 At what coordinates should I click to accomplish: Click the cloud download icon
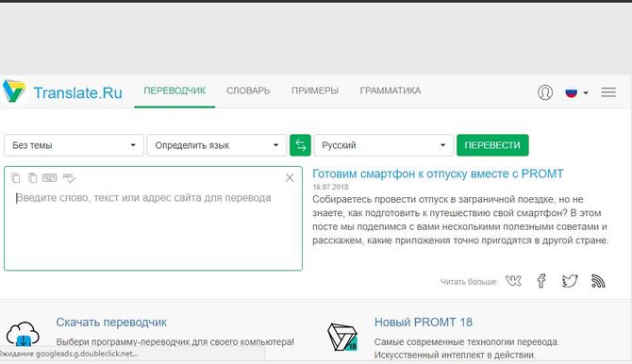point(23,334)
